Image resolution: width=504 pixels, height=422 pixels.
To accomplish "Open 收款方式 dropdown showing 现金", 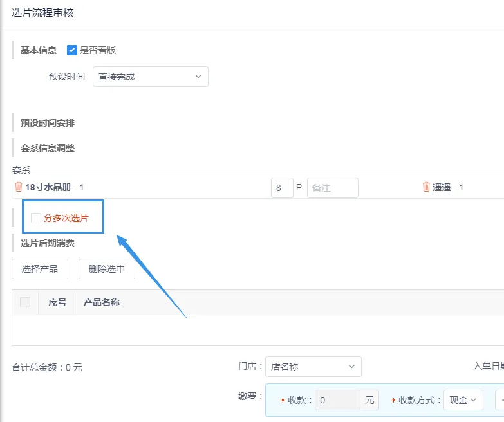I will [x=463, y=400].
